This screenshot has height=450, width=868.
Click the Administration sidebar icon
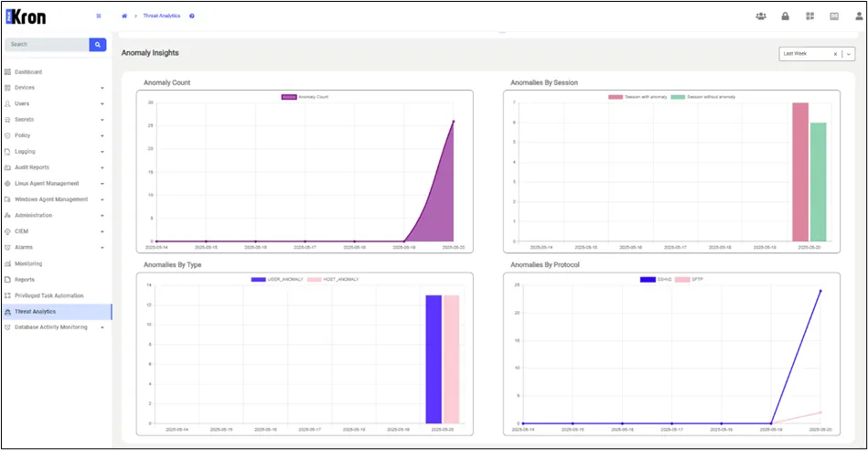[7, 215]
